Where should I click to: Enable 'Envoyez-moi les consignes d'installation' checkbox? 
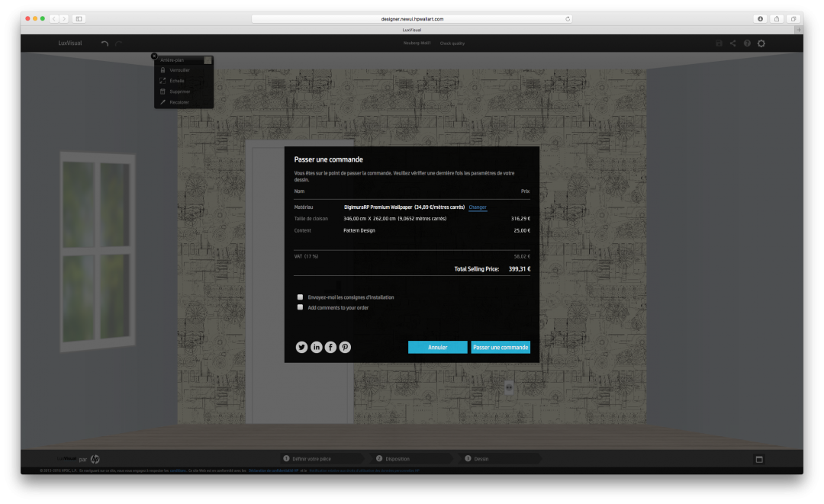pyautogui.click(x=301, y=297)
